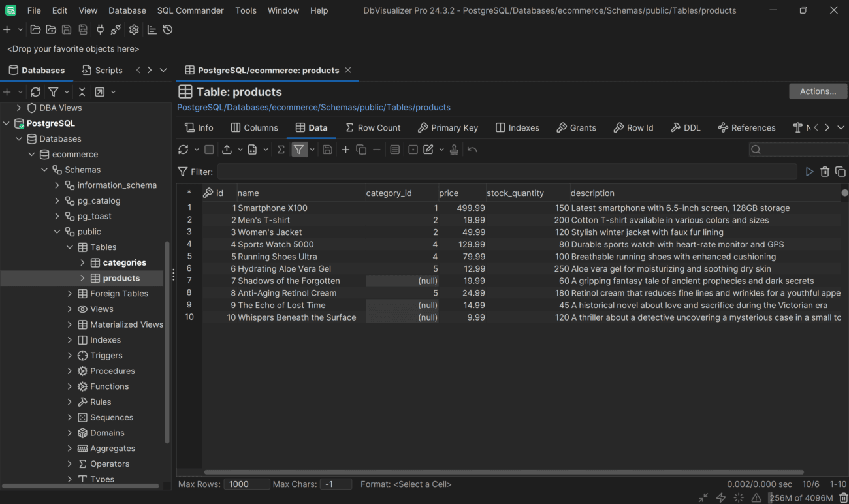Add a new row with plus icon in grid toolbar
Image resolution: width=849 pixels, height=504 pixels.
[345, 150]
